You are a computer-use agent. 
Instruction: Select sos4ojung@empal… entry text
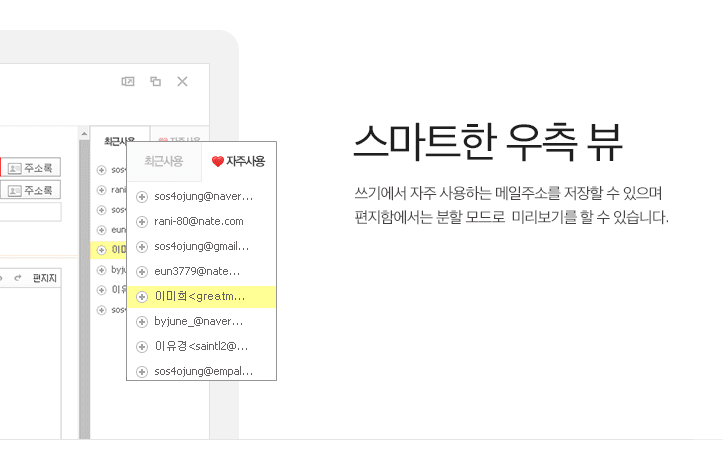pyautogui.click(x=203, y=371)
